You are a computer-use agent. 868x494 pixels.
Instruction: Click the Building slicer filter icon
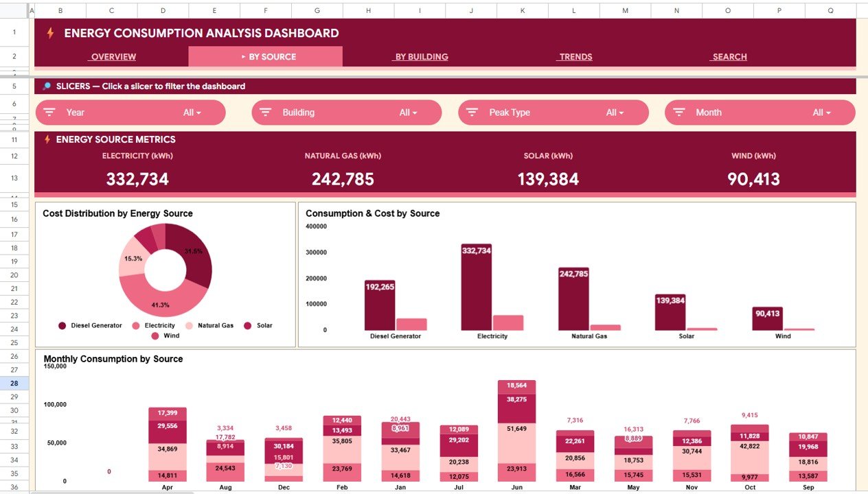(x=266, y=113)
